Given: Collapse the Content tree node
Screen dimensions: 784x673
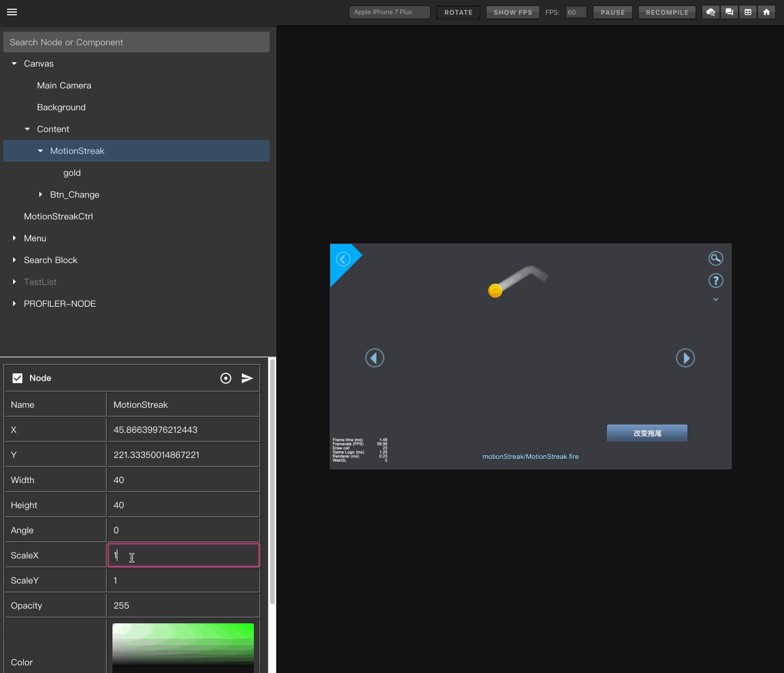Looking at the screenshot, I should [27, 129].
